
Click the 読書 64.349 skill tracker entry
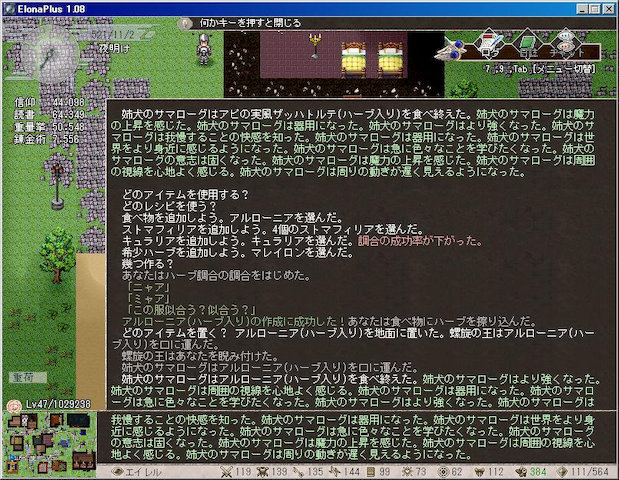pos(49,115)
